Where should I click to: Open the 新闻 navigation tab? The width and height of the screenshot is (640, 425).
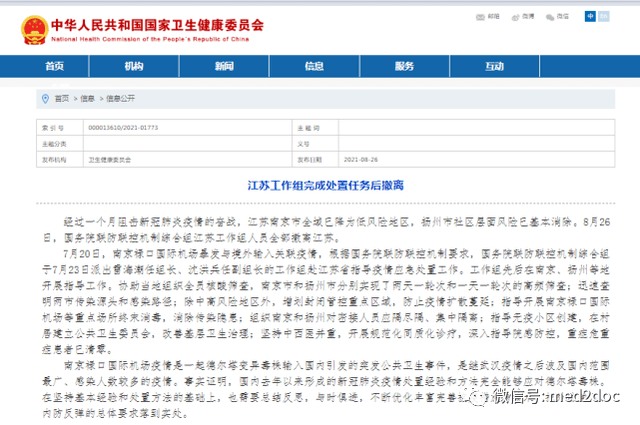coord(224,66)
